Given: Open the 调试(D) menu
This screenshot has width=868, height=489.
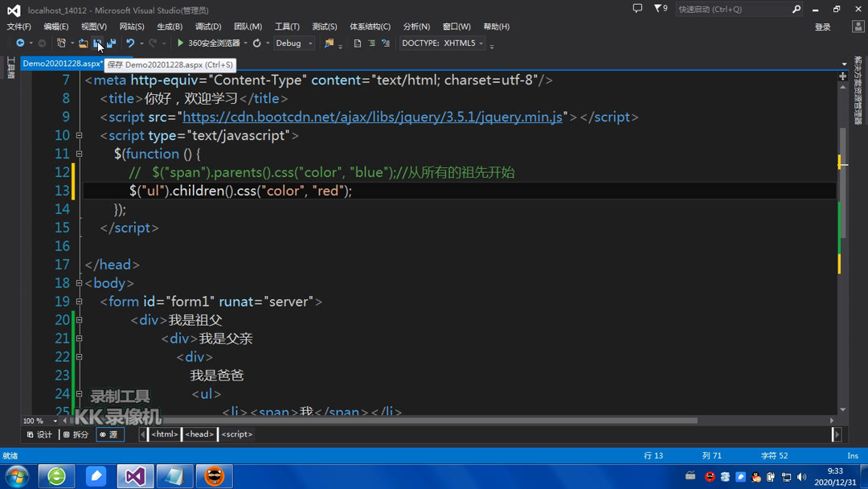Looking at the screenshot, I should 207,26.
